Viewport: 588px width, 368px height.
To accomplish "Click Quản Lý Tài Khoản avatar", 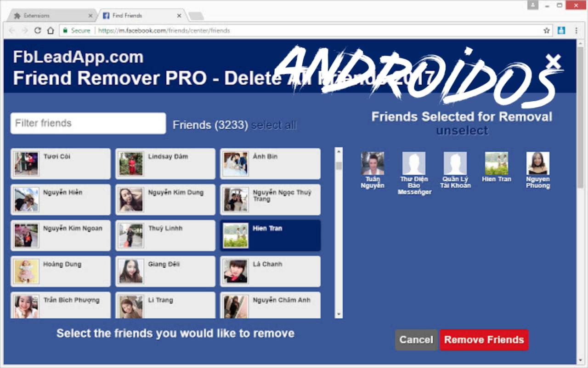I will tap(455, 163).
